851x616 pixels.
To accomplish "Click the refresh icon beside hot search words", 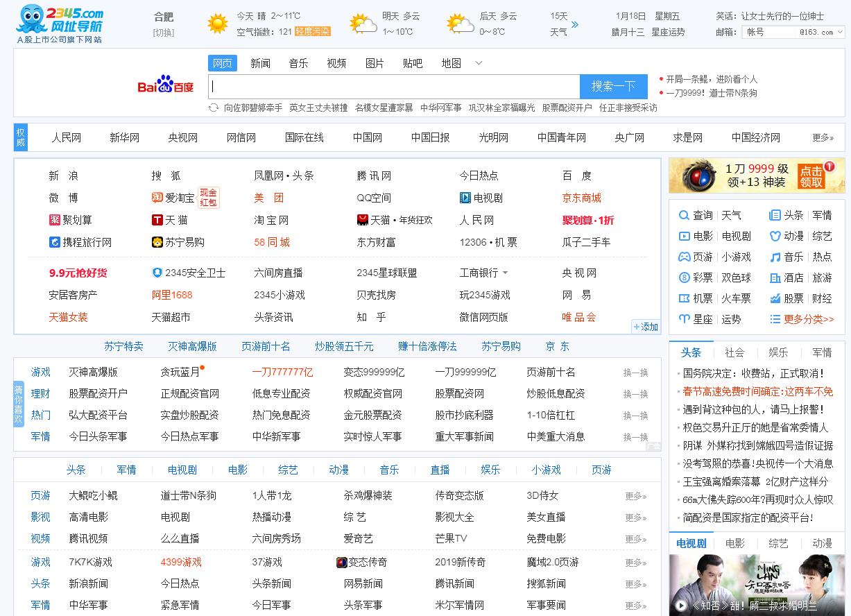I will click(214, 108).
